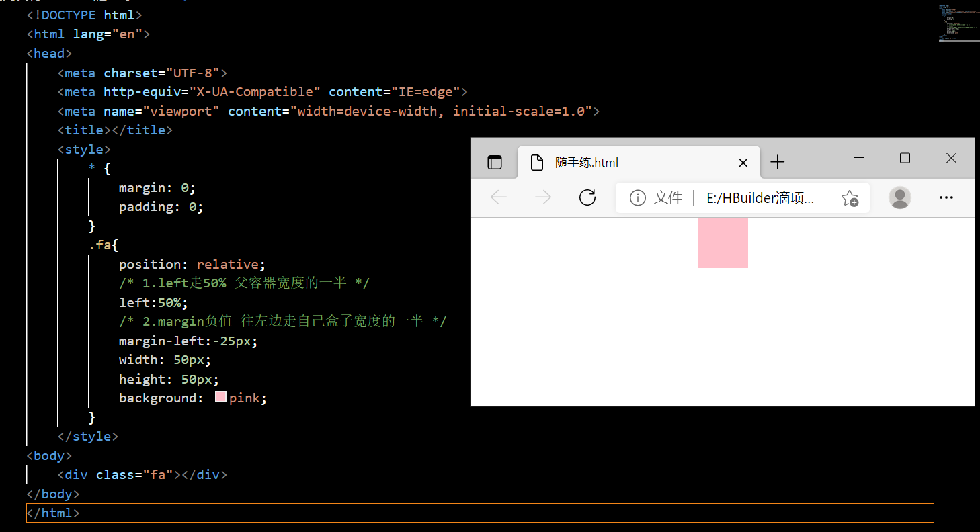Open the browser profile avatar
This screenshot has width=980, height=532.
coord(900,197)
